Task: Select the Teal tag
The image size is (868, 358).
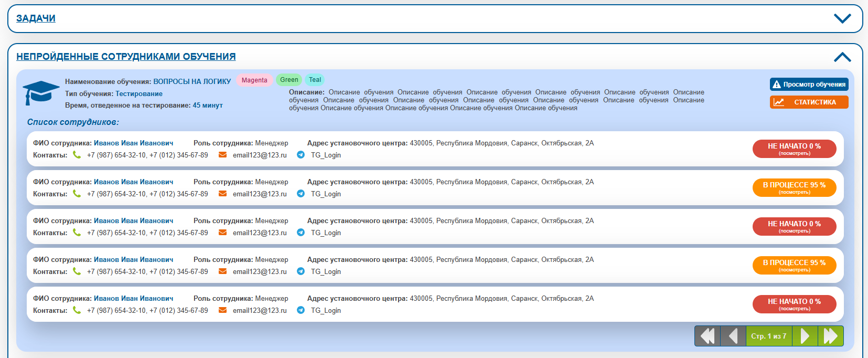Action: [x=315, y=80]
